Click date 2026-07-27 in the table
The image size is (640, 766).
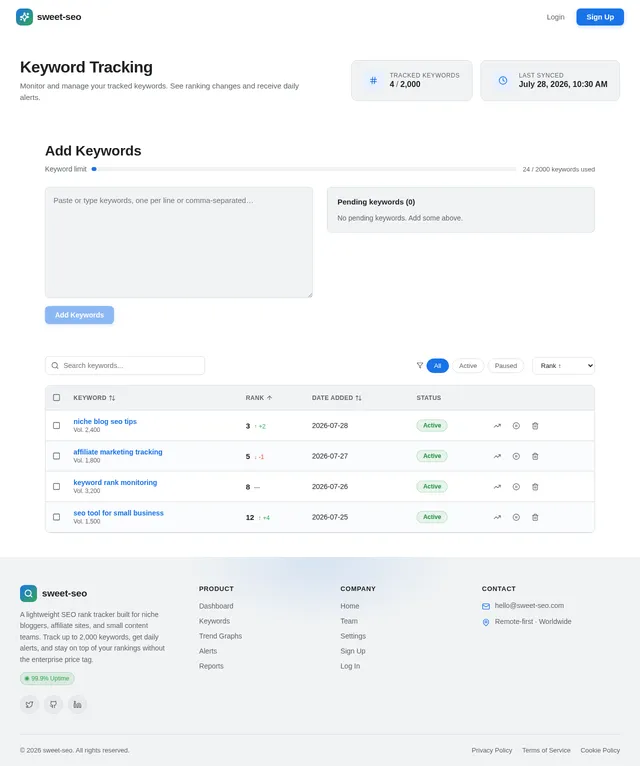[330, 456]
